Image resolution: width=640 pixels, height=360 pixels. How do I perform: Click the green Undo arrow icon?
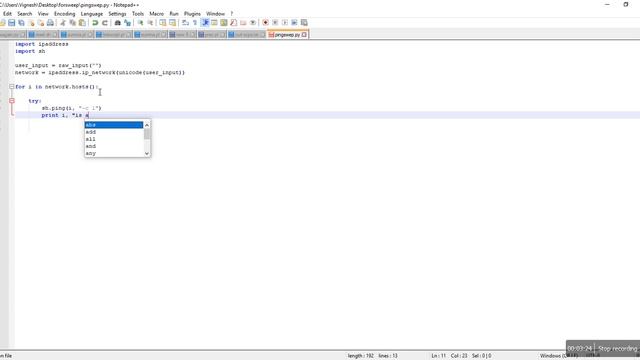click(x=95, y=23)
